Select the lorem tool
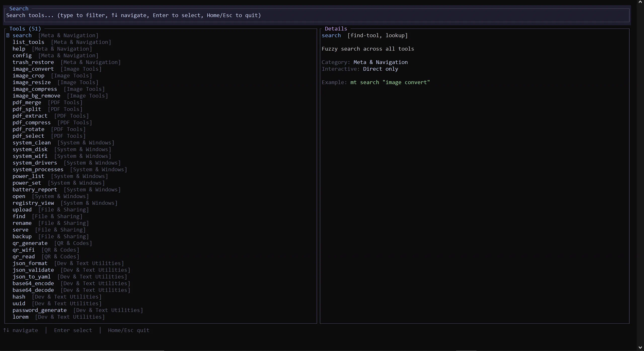 [x=161, y=317]
